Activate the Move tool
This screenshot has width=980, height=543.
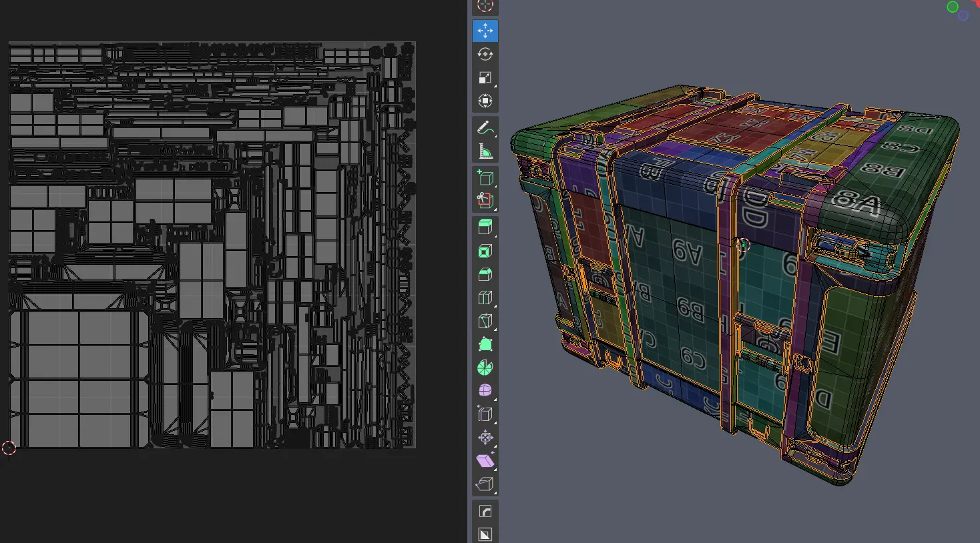(485, 31)
